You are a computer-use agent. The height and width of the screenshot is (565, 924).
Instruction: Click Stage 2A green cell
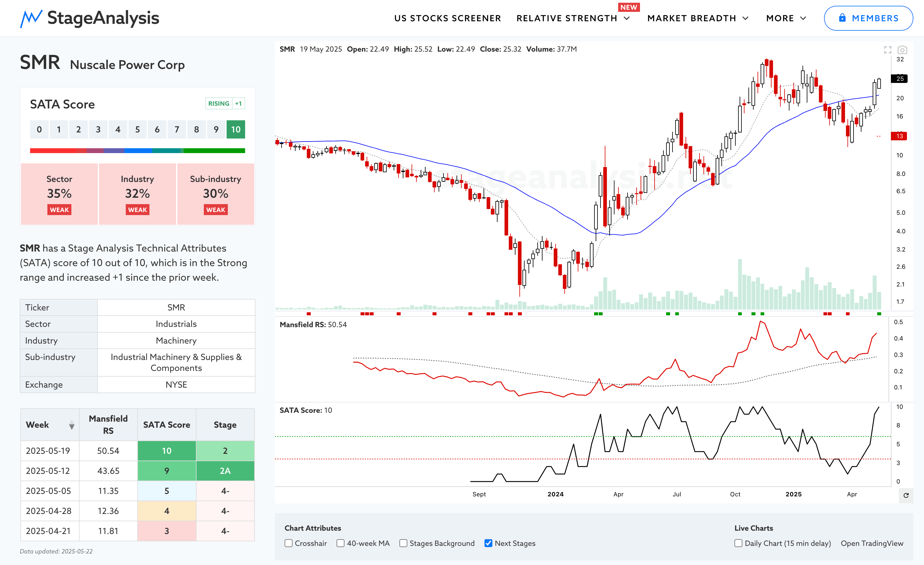point(225,471)
